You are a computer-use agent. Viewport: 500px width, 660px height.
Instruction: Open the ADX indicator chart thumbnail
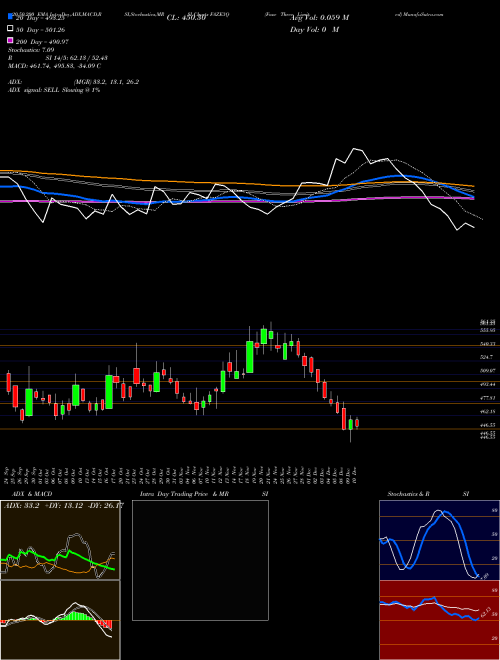[60, 540]
